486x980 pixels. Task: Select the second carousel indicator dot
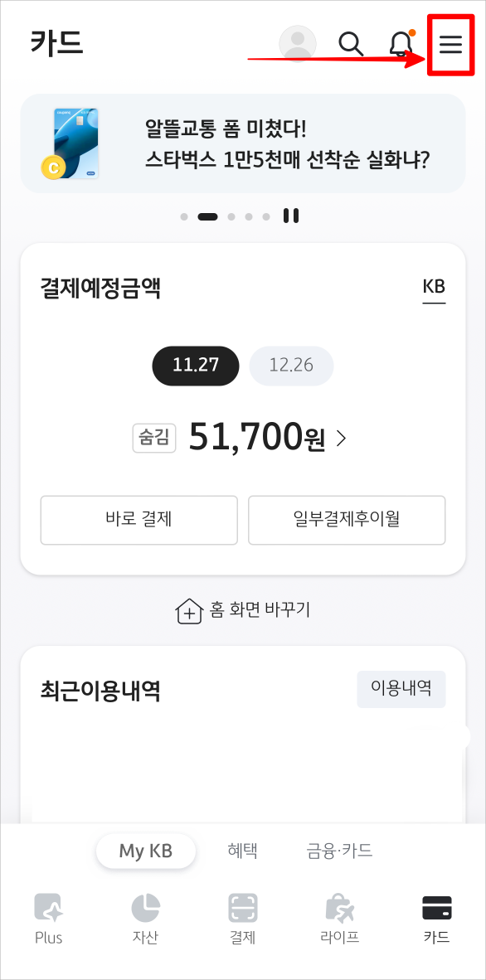click(207, 216)
